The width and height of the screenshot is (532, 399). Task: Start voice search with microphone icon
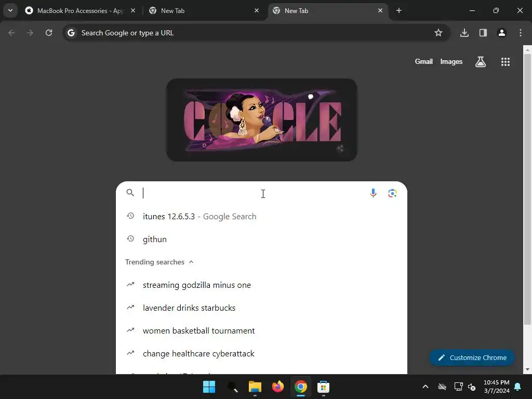(x=373, y=193)
